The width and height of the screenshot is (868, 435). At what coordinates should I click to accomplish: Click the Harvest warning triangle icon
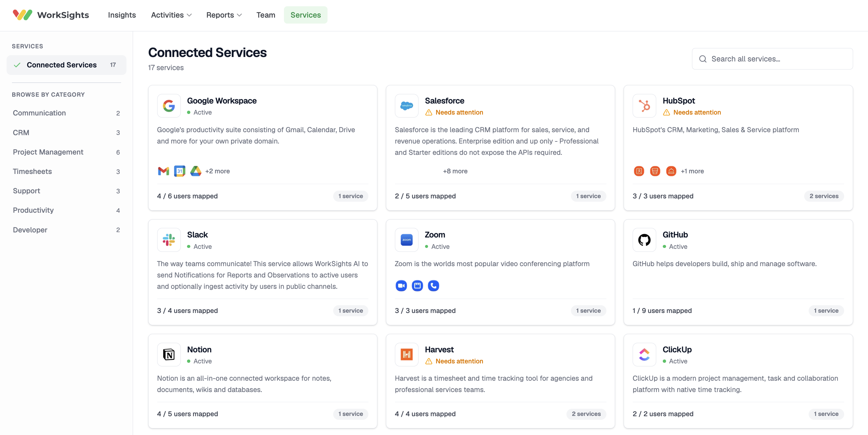(x=429, y=361)
